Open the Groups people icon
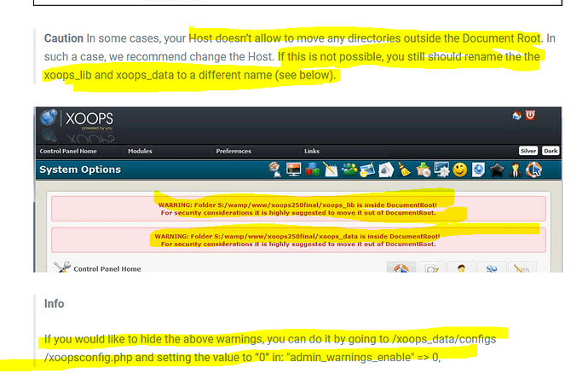 click(x=349, y=170)
